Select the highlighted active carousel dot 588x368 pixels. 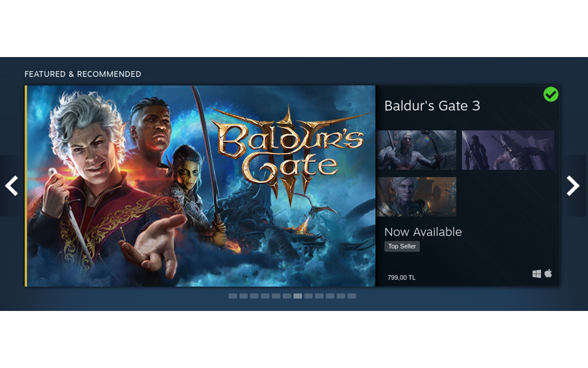point(298,296)
